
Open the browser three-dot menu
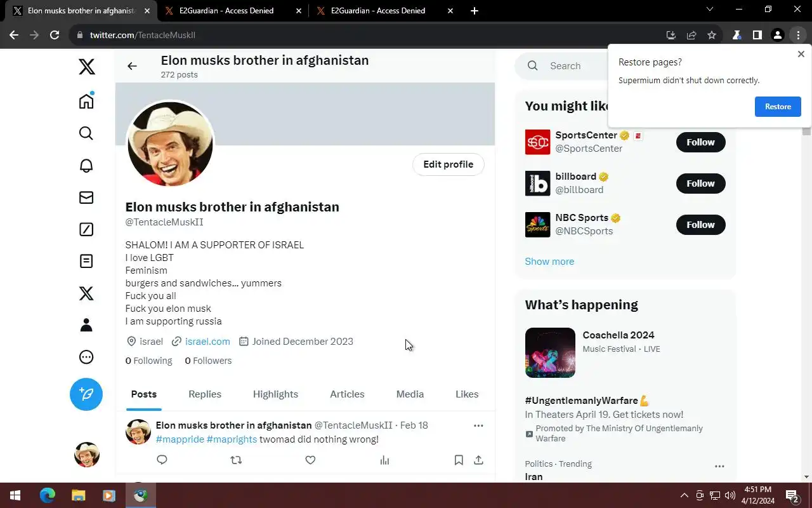click(x=797, y=35)
